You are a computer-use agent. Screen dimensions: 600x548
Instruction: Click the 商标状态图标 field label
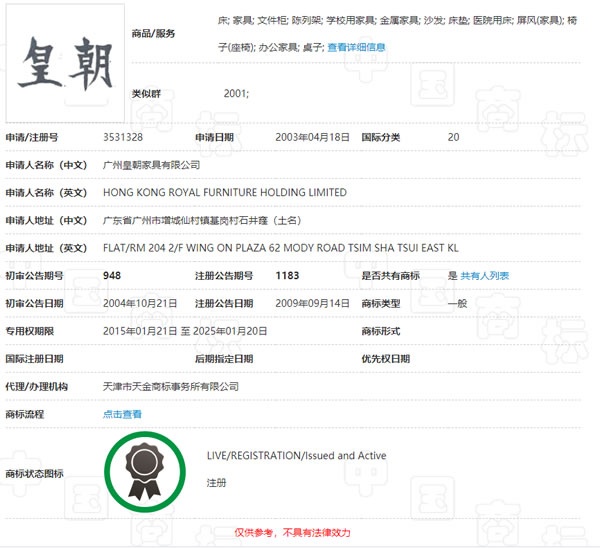[x=34, y=474]
